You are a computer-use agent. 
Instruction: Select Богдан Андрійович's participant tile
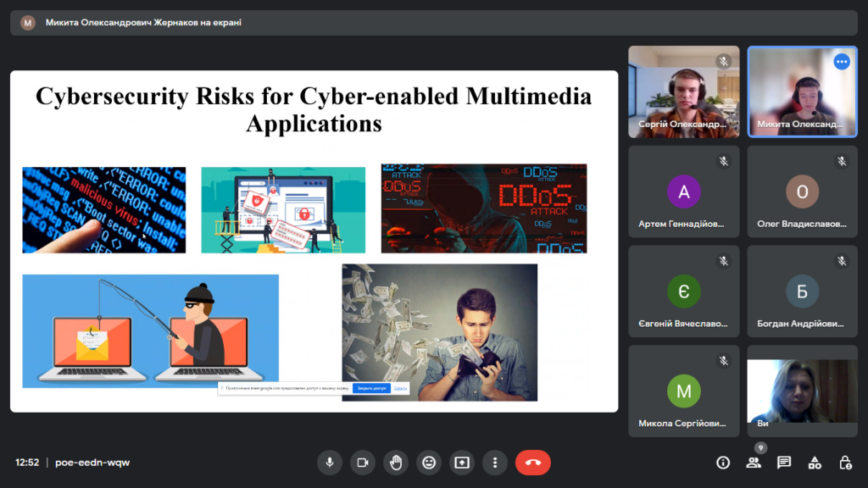[802, 291]
